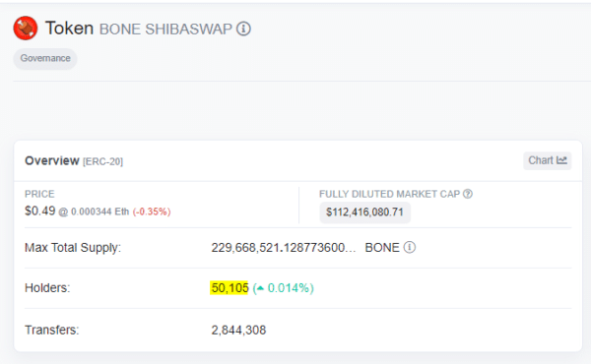Click the Overview heading
591x364 pixels.
pos(52,160)
